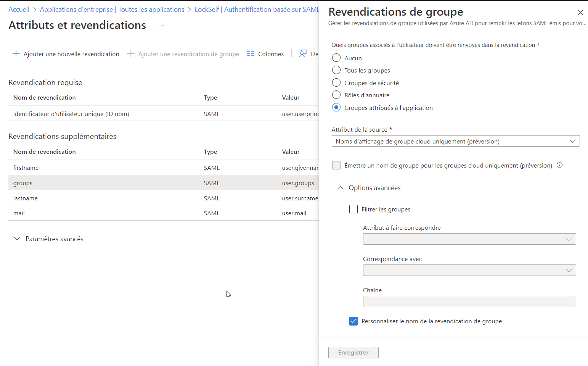Close the Revendications de groupe panel
The width and height of the screenshot is (588, 366).
pyautogui.click(x=580, y=13)
